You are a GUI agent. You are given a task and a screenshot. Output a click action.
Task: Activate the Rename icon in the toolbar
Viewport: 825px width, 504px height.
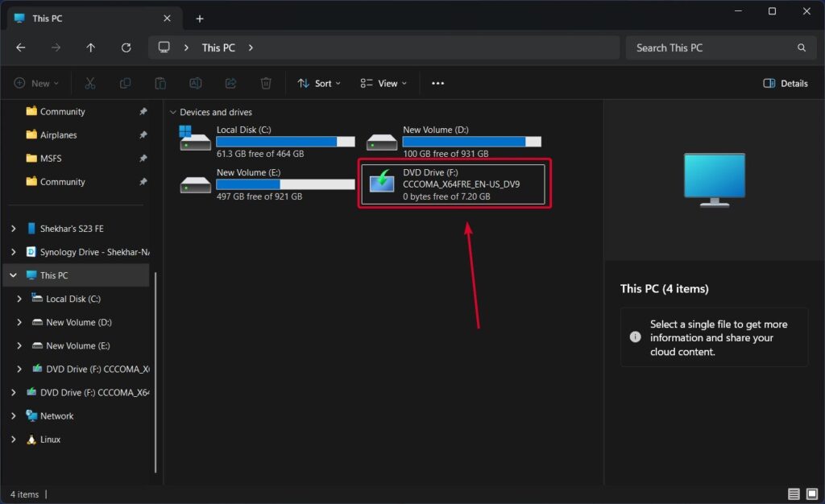pyautogui.click(x=195, y=83)
